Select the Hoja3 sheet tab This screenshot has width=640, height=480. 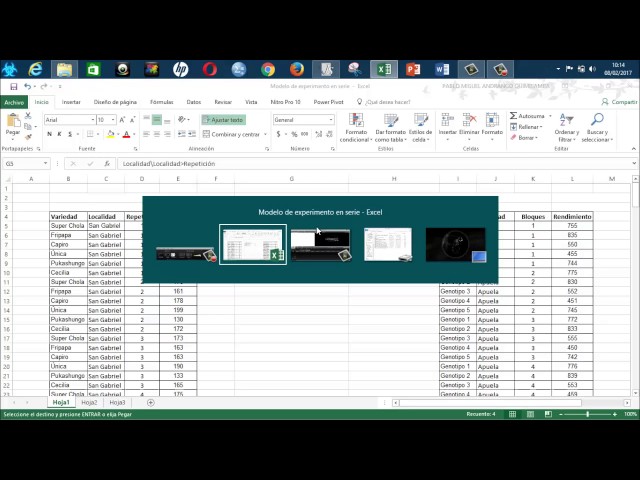point(117,402)
